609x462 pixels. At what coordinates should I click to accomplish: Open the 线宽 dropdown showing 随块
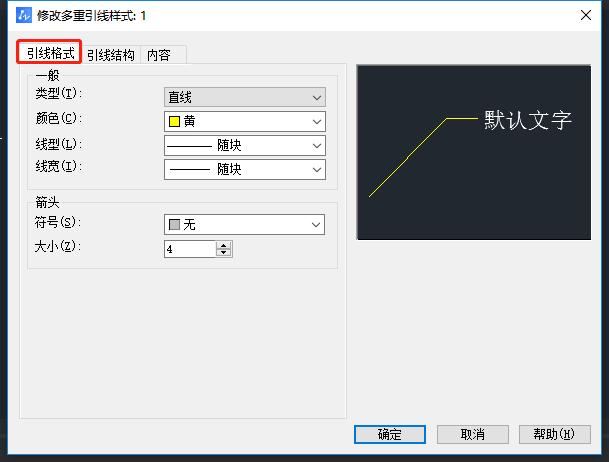(x=245, y=170)
